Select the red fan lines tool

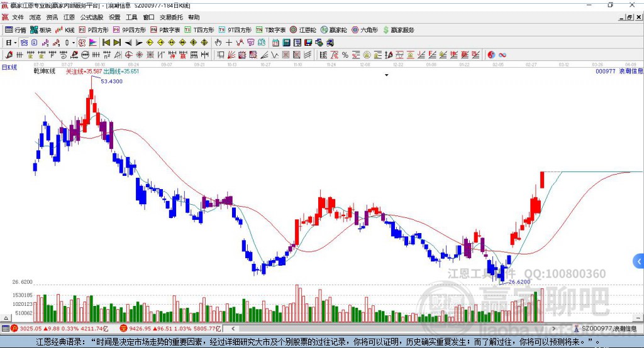tap(231, 55)
